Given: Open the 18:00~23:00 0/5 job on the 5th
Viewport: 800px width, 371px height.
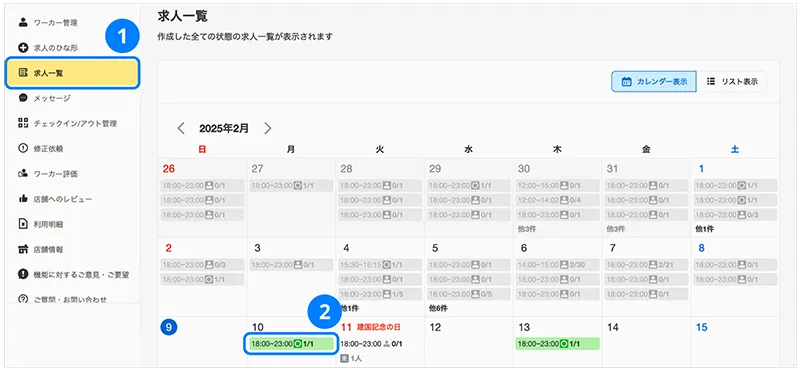Looking at the screenshot, I should coord(469,294).
